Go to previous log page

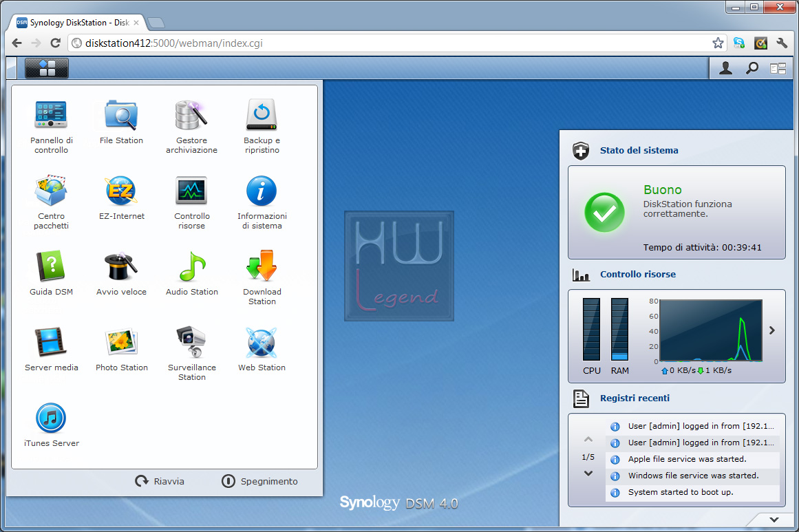588,439
